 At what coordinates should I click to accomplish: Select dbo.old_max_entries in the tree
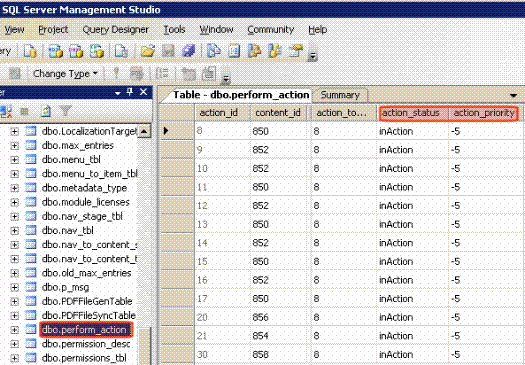point(86,273)
